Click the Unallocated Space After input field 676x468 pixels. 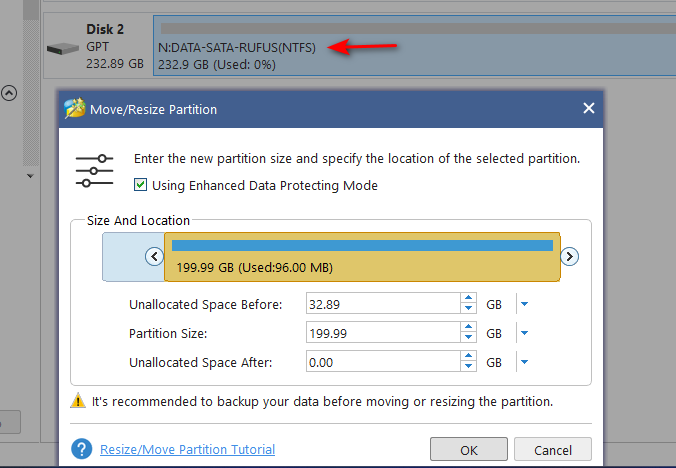click(383, 362)
